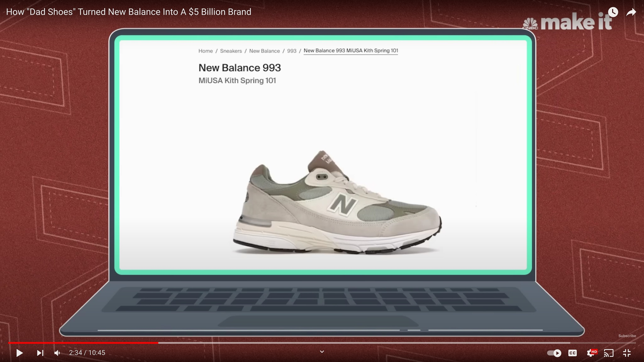Cast video to a TV
The image size is (644, 362).
pyautogui.click(x=609, y=353)
